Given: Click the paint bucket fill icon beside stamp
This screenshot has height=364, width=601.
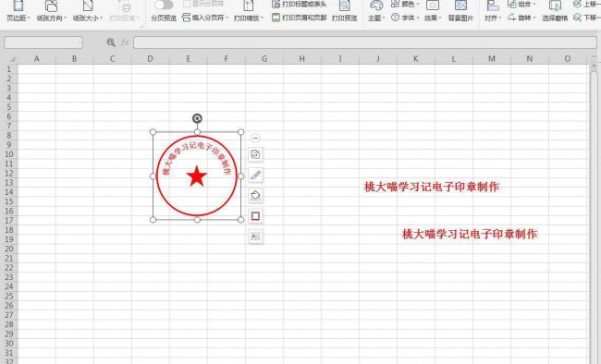Looking at the screenshot, I should pyautogui.click(x=255, y=196).
